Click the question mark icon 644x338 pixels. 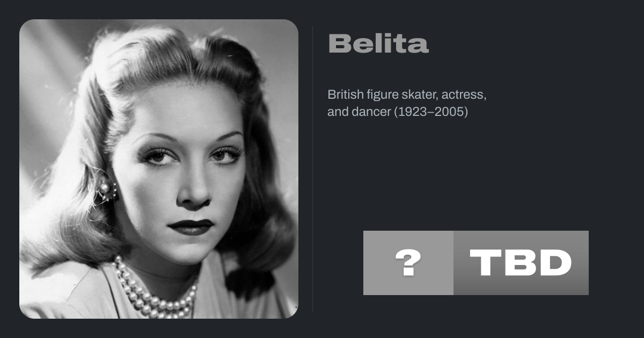tap(408, 263)
